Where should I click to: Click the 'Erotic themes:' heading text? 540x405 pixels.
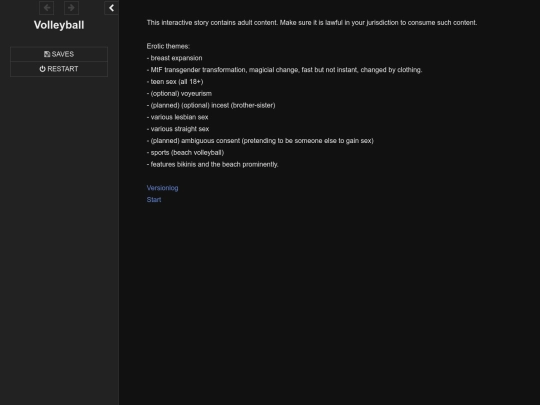[168, 46]
